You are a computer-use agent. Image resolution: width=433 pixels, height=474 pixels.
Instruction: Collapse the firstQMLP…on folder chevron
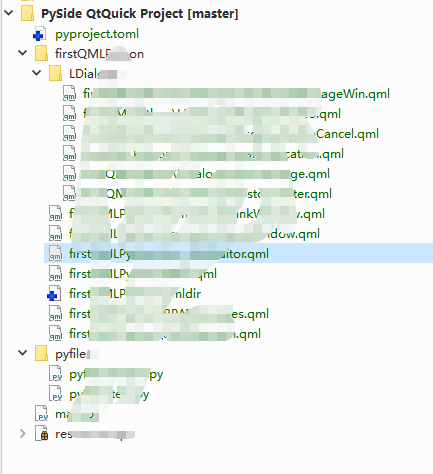click(x=23, y=53)
